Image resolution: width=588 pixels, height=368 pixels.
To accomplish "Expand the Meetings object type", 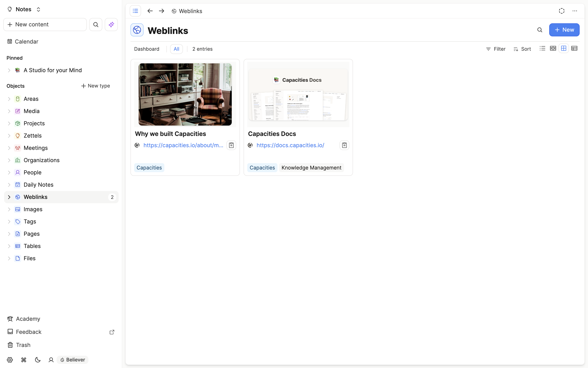I will point(9,148).
